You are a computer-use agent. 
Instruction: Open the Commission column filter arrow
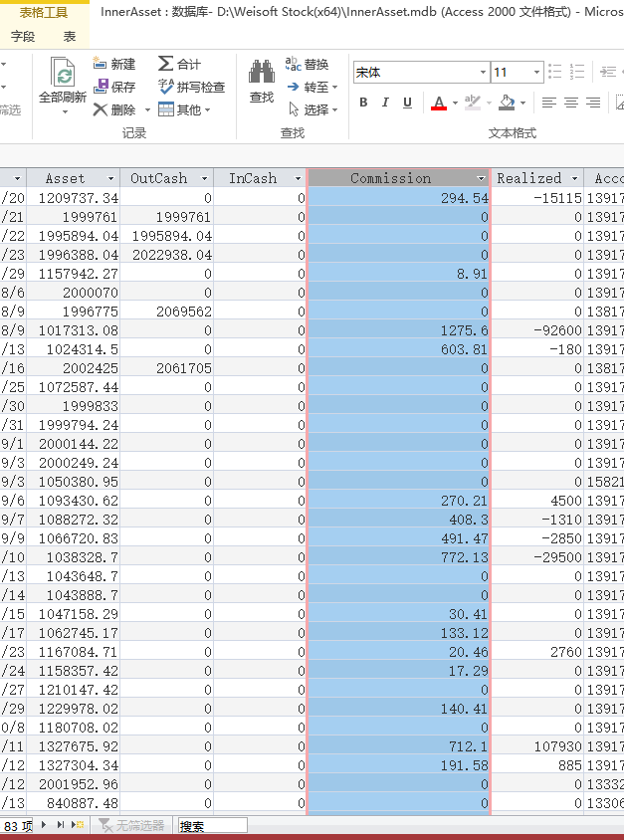coord(481,178)
